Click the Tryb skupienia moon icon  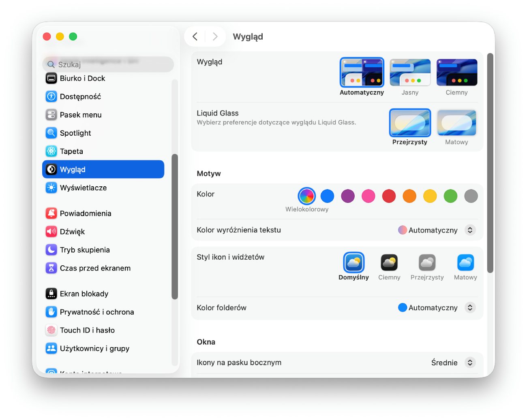tap(51, 250)
